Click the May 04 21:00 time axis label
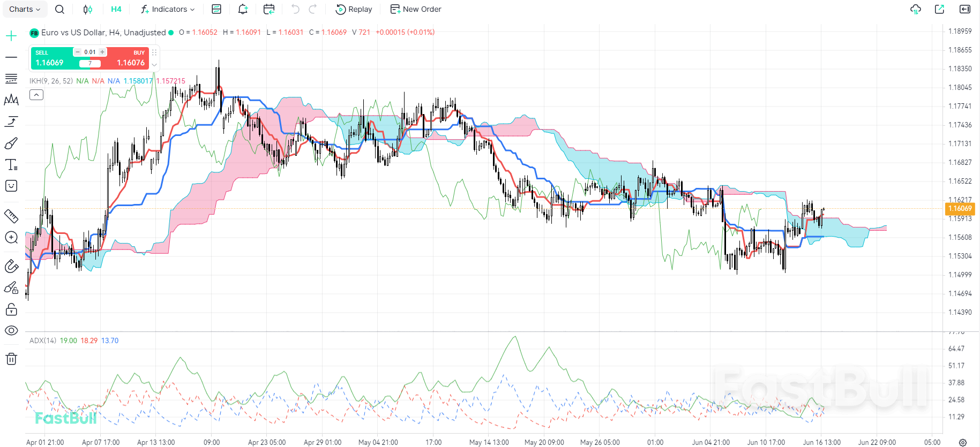The image size is (980, 447). pyautogui.click(x=378, y=442)
